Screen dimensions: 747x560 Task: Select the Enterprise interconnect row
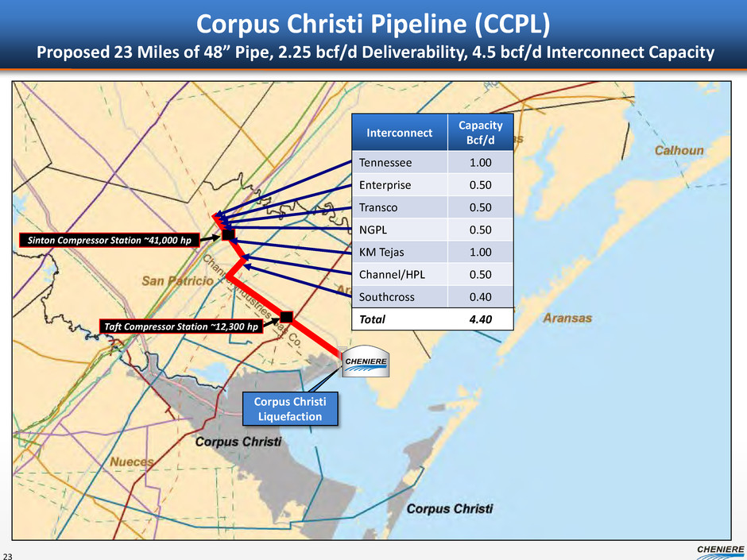432,185
